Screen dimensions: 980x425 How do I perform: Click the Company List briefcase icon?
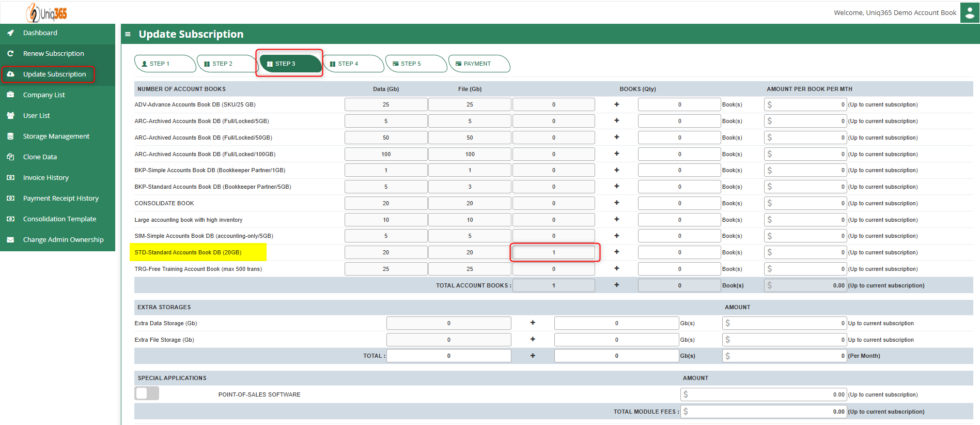click(10, 95)
